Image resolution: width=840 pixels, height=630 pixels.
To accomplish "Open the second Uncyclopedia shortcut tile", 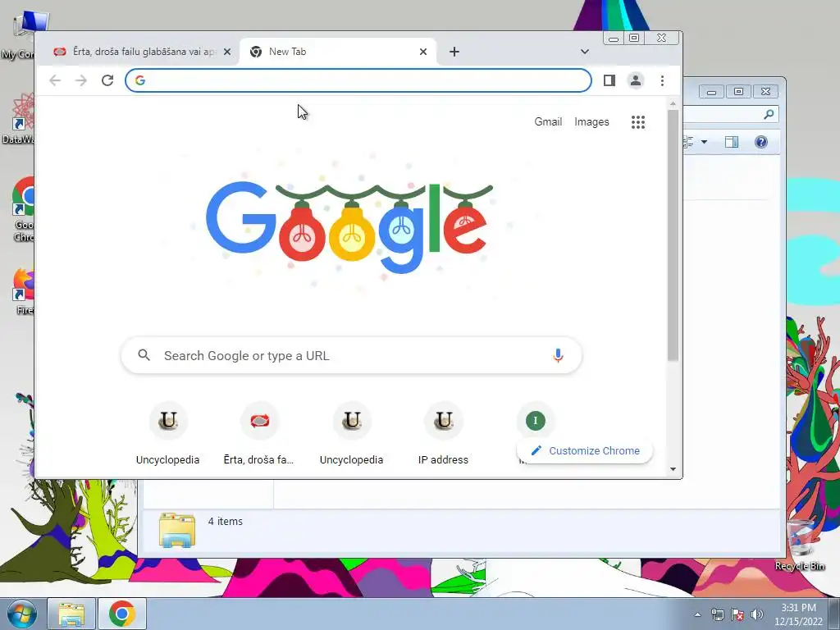I will click(x=351, y=434).
